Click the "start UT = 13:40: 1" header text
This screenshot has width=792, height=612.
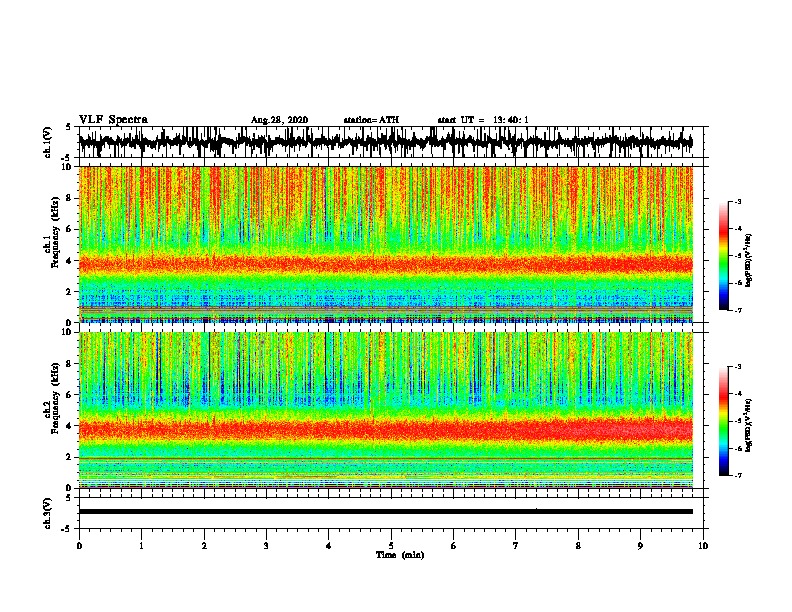[x=483, y=120]
